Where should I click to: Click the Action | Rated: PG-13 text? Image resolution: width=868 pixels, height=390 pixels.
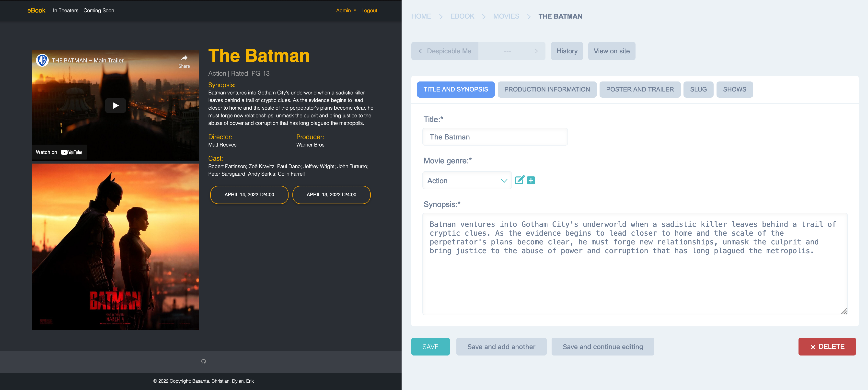239,73
